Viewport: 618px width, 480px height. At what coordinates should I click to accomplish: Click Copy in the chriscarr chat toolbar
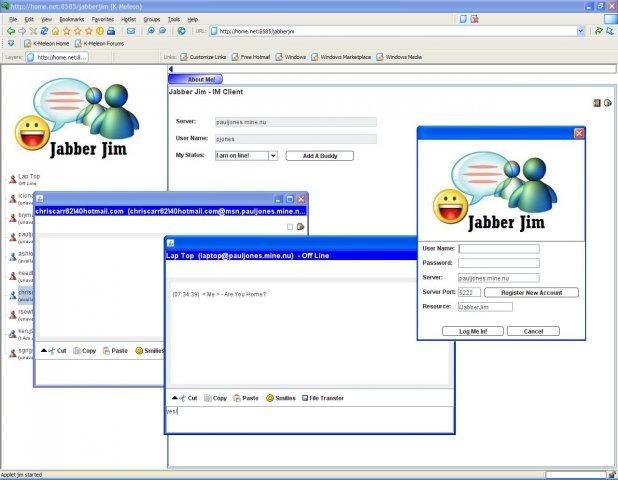point(85,350)
